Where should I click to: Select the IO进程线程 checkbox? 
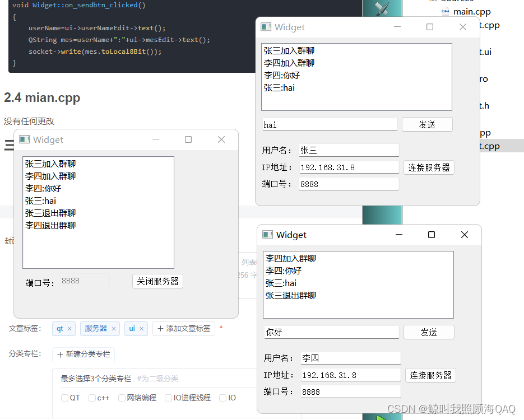168,398
